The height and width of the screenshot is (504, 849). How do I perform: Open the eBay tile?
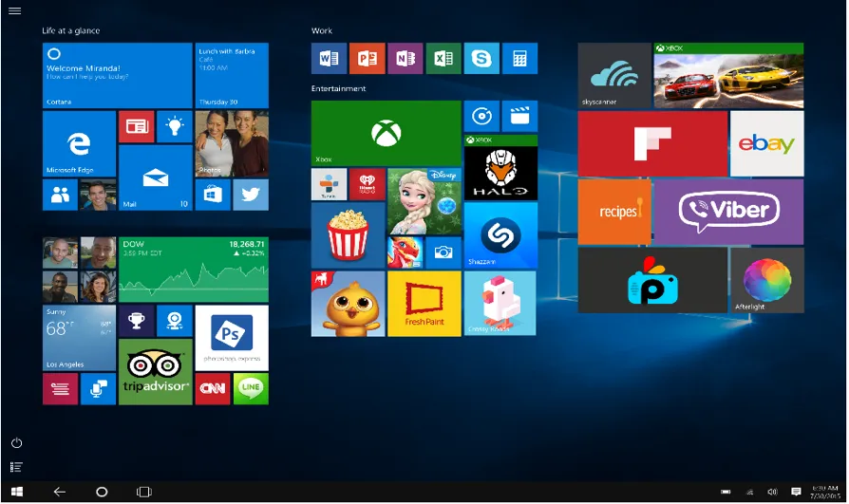767,144
